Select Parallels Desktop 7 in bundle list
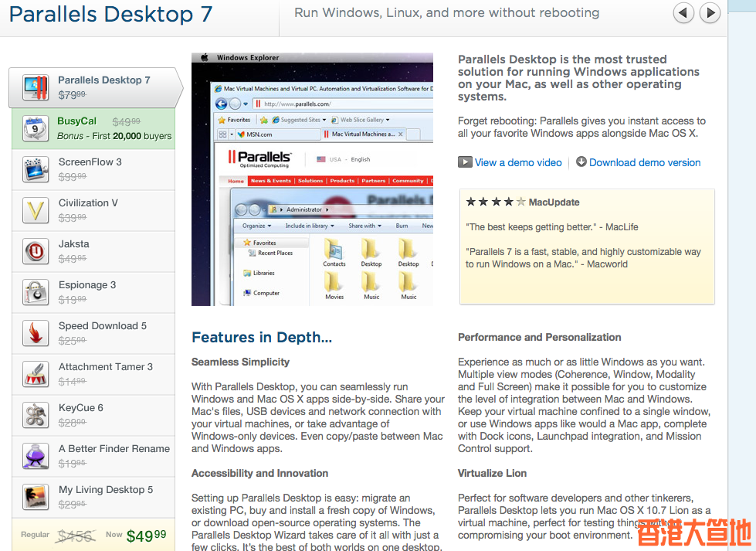 coord(96,88)
